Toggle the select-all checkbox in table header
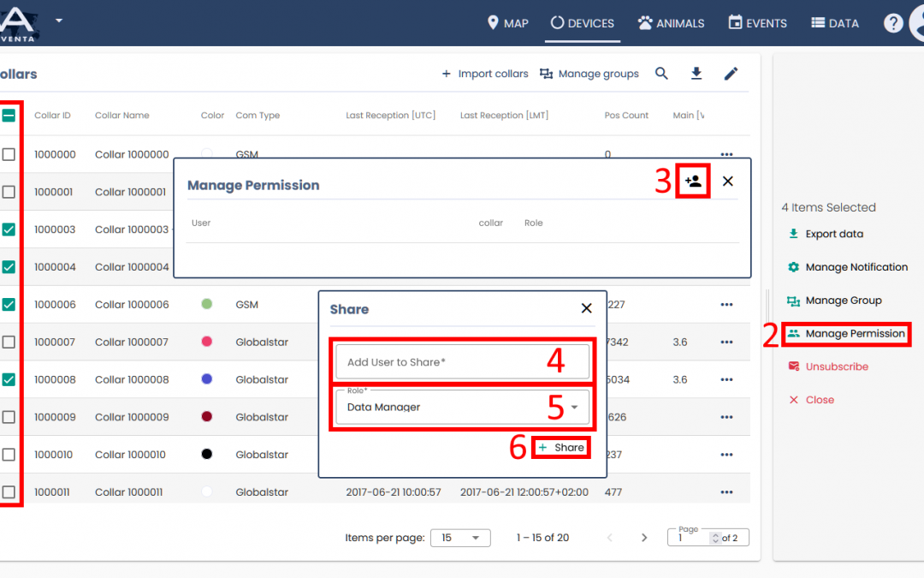 tap(9, 116)
